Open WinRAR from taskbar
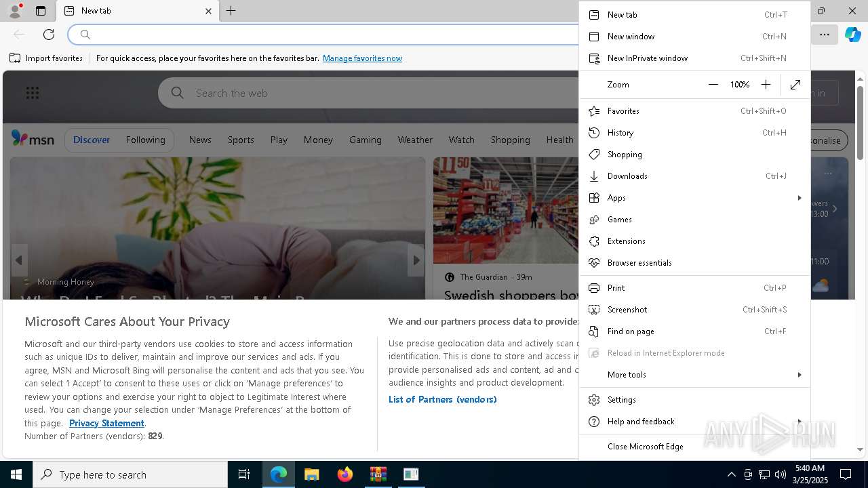The height and width of the screenshot is (488, 868). 378,474
